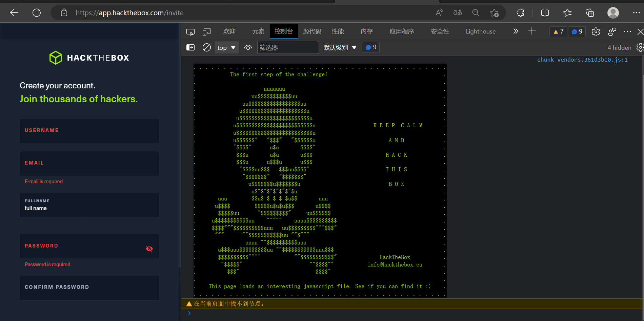Open the chunk-vendors.361d3be0.js link
644x321 pixels.
coord(582,60)
